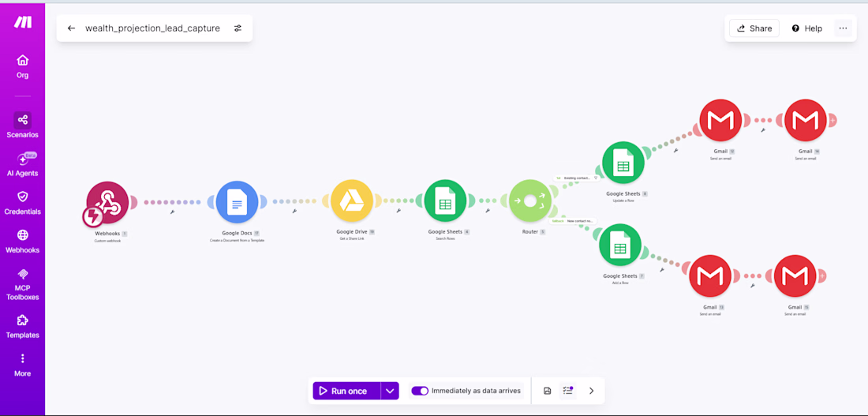
Task: Click the Make logo in sidebar
Action: (x=23, y=22)
